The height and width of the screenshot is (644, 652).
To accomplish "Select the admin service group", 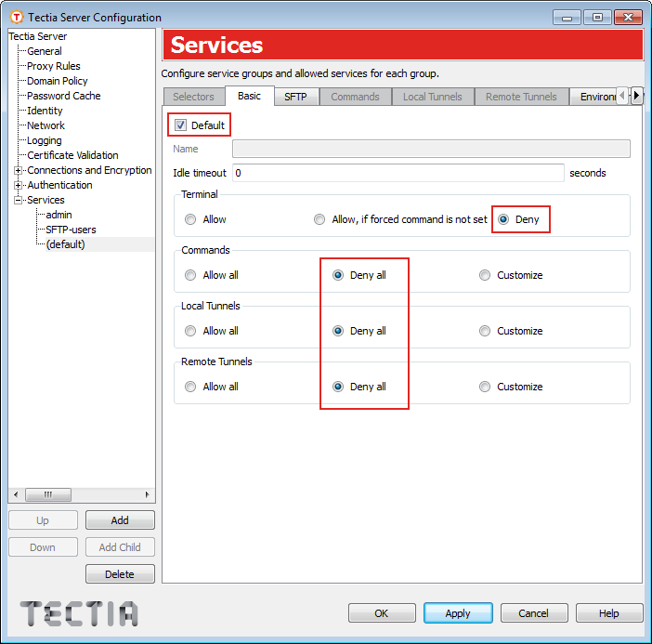I will (59, 215).
